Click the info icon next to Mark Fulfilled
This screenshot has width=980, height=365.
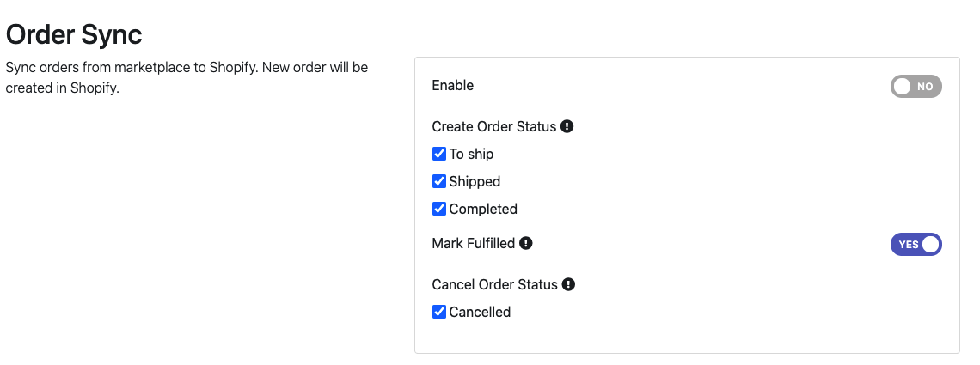(526, 243)
